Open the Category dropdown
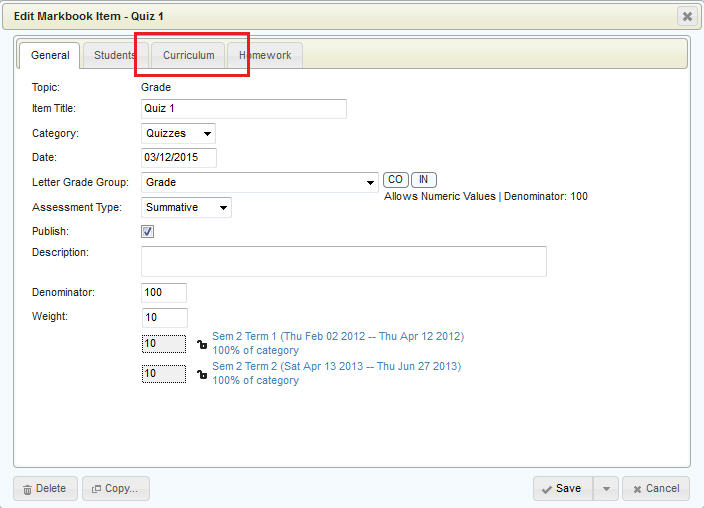 [x=178, y=133]
